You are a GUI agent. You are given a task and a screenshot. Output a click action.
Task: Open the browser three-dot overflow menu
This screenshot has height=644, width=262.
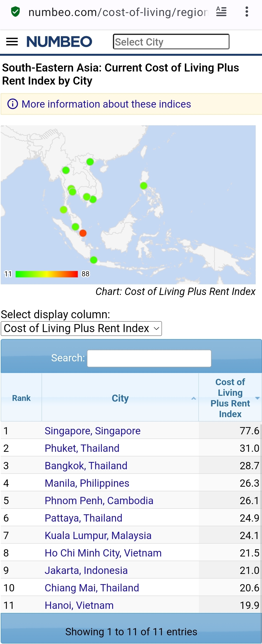pos(247,12)
